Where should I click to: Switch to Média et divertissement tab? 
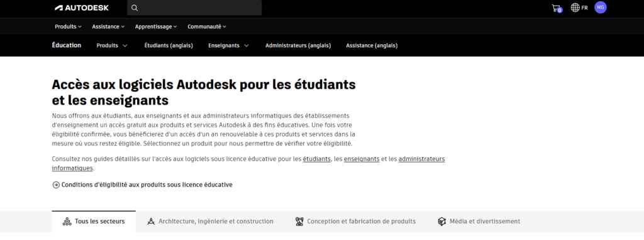coord(479,222)
